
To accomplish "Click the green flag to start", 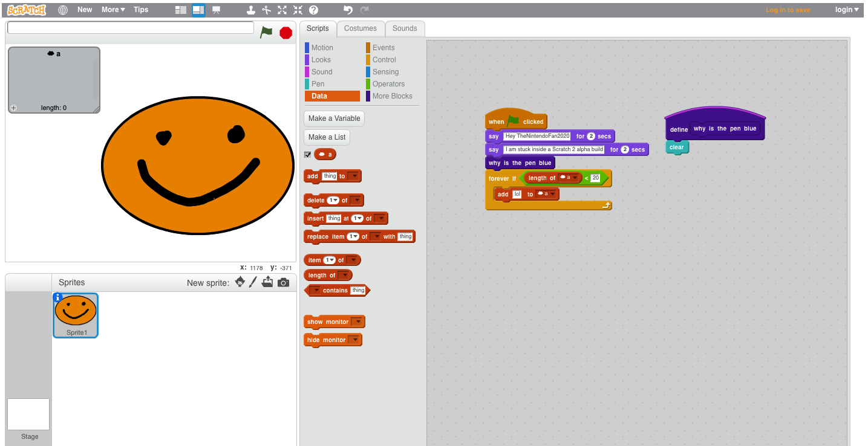I will 266,32.
